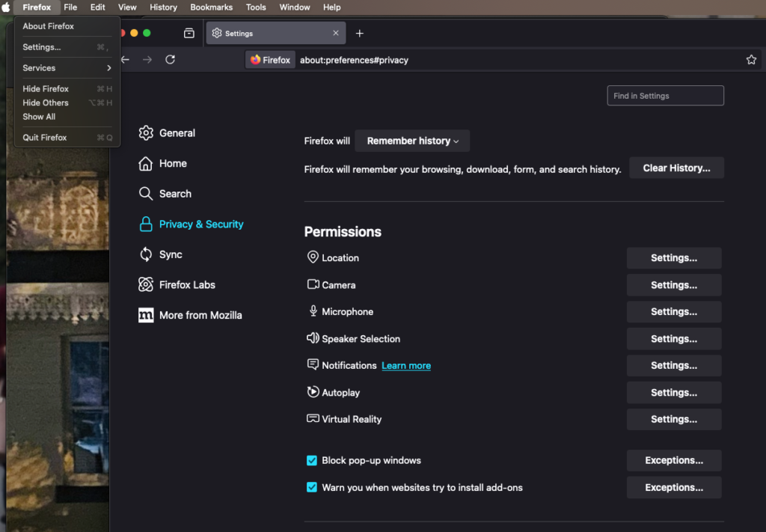766x532 pixels.
Task: Uncheck Block pop-up windows checkbox
Action: 312,461
